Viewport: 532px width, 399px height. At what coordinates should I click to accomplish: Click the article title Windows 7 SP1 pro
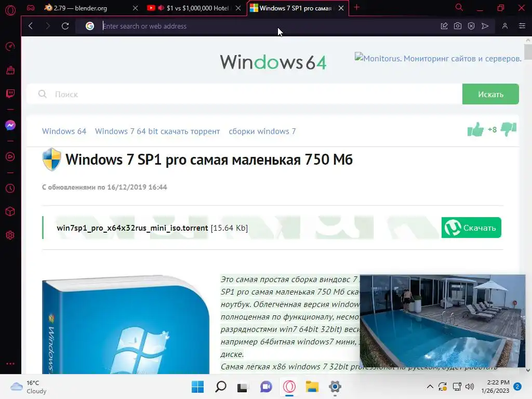pos(209,159)
